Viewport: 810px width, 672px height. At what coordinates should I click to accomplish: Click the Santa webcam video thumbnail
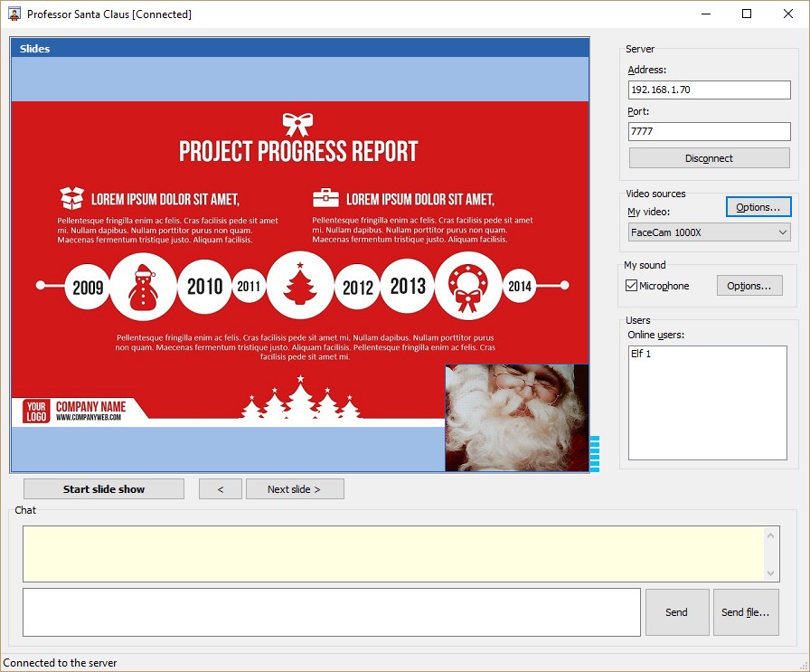click(516, 417)
